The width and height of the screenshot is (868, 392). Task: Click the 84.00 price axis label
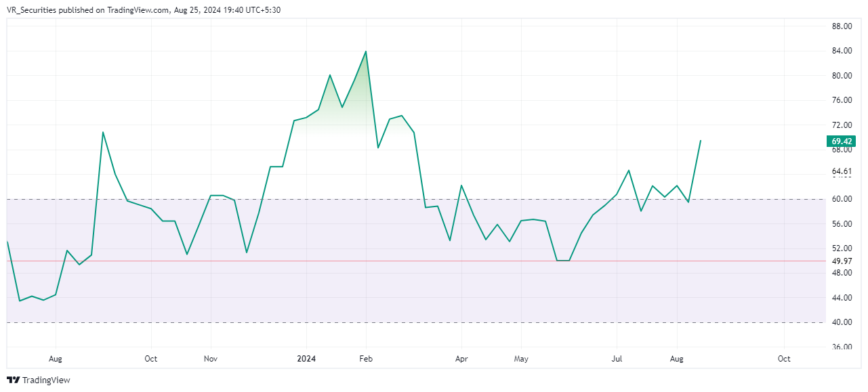[x=842, y=51]
